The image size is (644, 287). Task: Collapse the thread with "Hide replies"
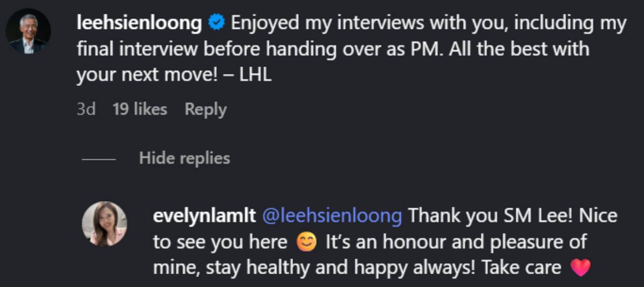click(x=184, y=158)
